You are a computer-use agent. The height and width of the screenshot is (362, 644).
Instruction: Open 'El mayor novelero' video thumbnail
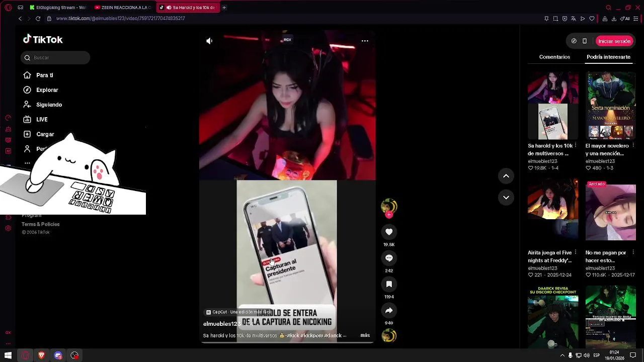click(x=610, y=106)
